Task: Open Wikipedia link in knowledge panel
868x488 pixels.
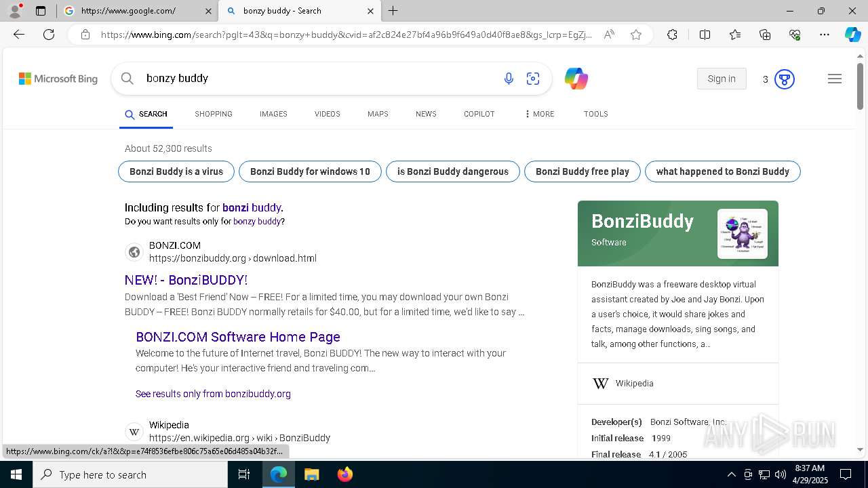Action: (x=634, y=384)
